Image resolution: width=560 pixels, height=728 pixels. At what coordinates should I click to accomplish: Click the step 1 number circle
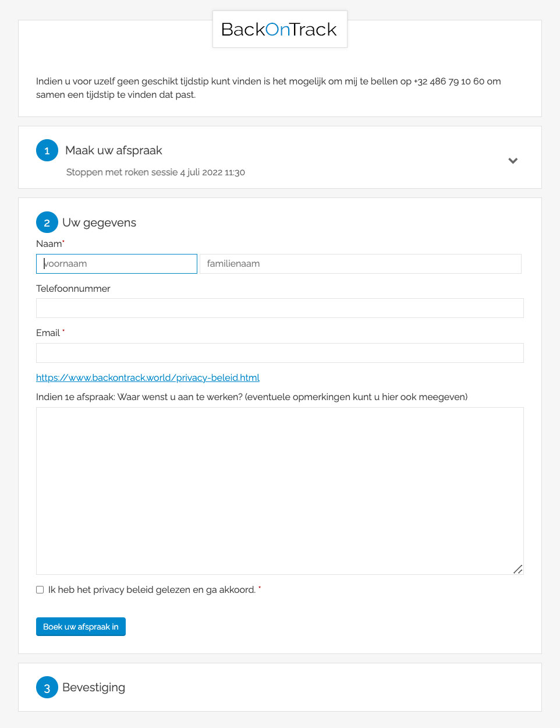coord(47,150)
